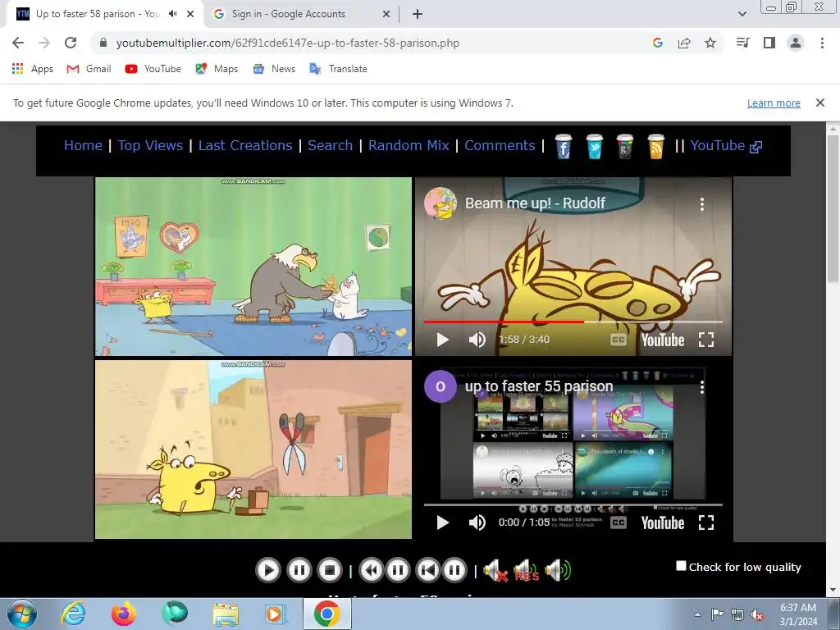
Task: Click the full volume speaker icon
Action: pos(558,571)
